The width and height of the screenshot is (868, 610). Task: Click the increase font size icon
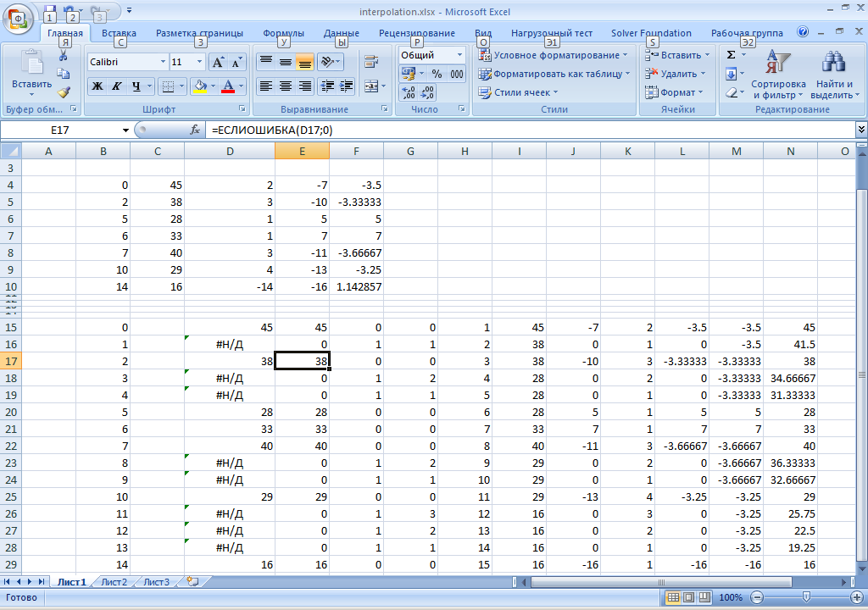[218, 63]
